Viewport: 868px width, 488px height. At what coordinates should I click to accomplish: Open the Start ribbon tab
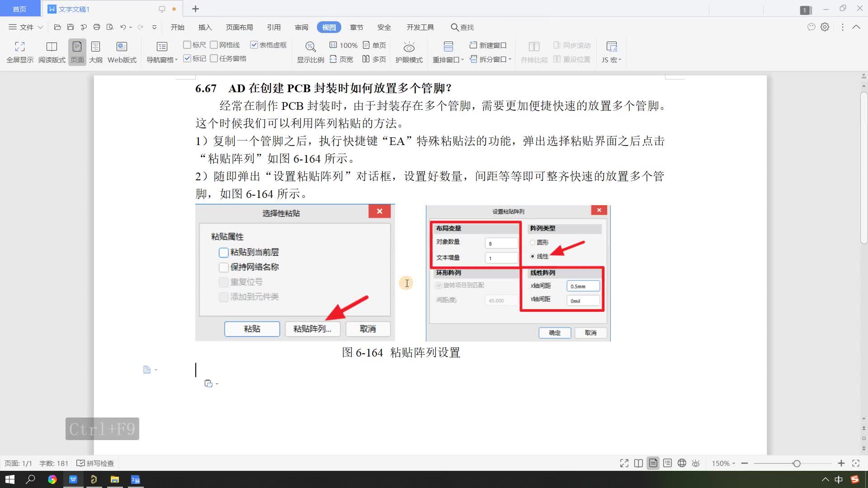(x=177, y=27)
